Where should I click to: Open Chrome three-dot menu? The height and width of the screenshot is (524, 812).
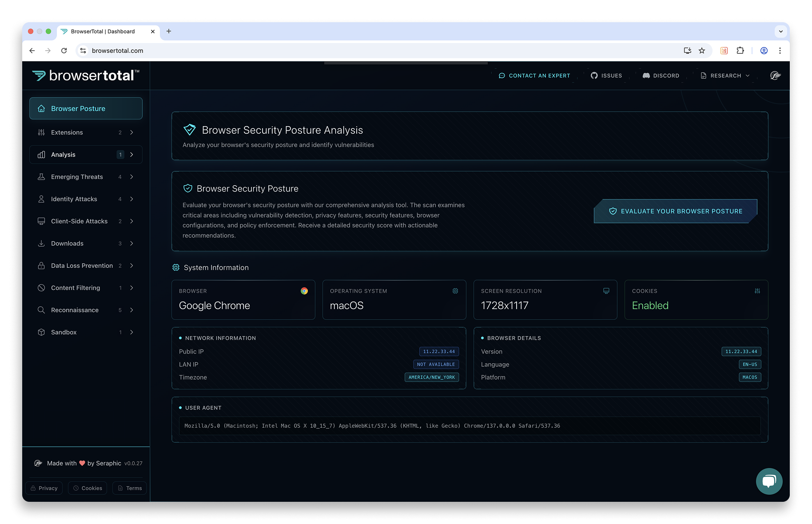tap(780, 51)
